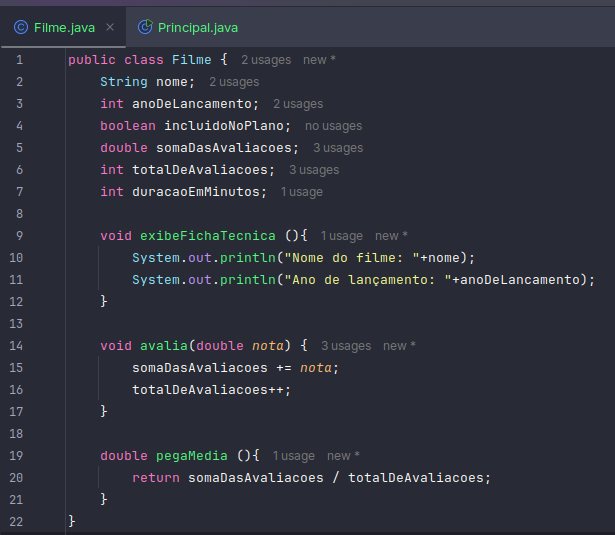Show '2 usages' of anoDeLancamento
The height and width of the screenshot is (535, 615).
coord(298,104)
